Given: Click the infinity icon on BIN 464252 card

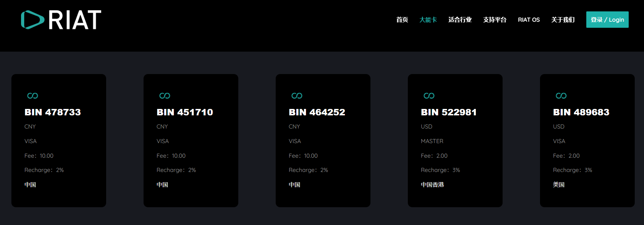Looking at the screenshot, I should 297,96.
